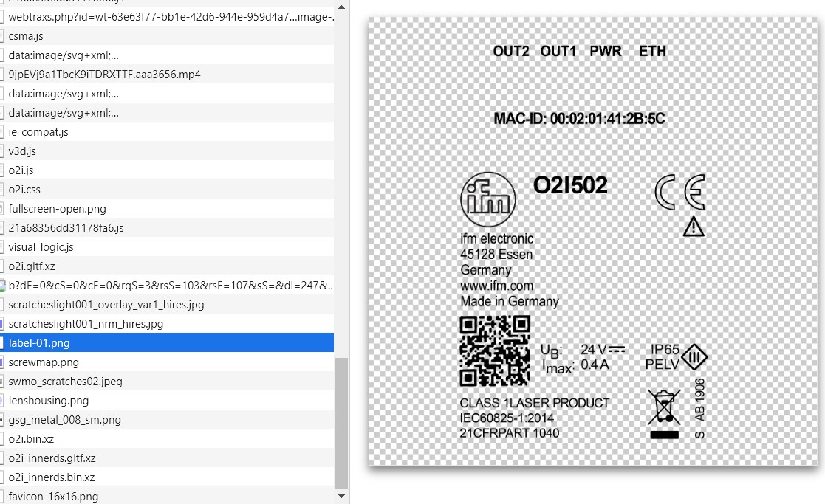Open scratcheslight001_overlay_var1_hires.jpg request
The width and height of the screenshot is (825, 504).
pyautogui.click(x=167, y=304)
